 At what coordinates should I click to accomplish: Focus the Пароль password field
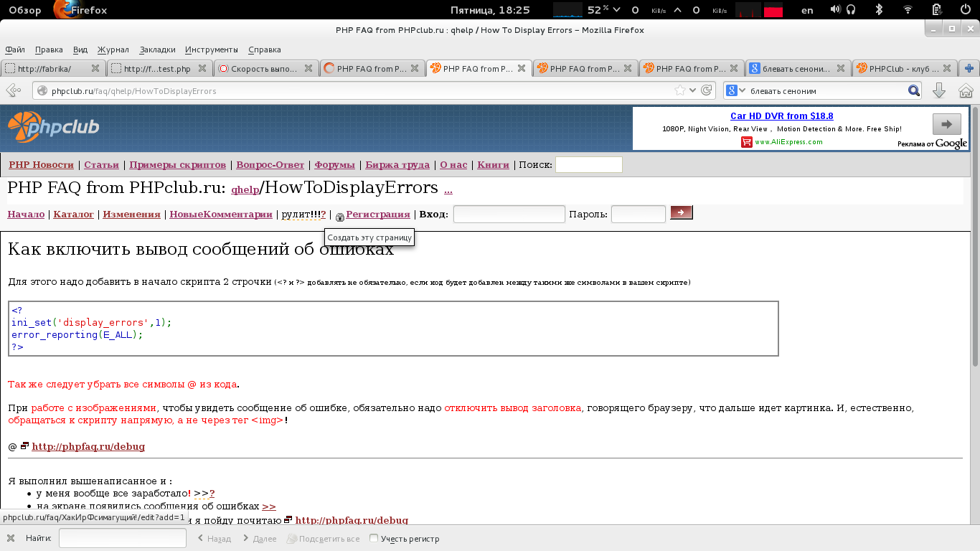coord(639,214)
